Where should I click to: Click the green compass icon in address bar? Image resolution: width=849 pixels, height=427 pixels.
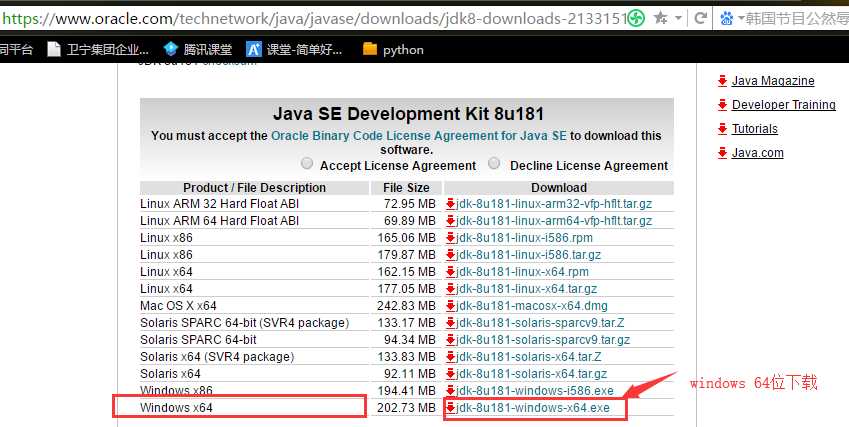pyautogui.click(x=636, y=19)
